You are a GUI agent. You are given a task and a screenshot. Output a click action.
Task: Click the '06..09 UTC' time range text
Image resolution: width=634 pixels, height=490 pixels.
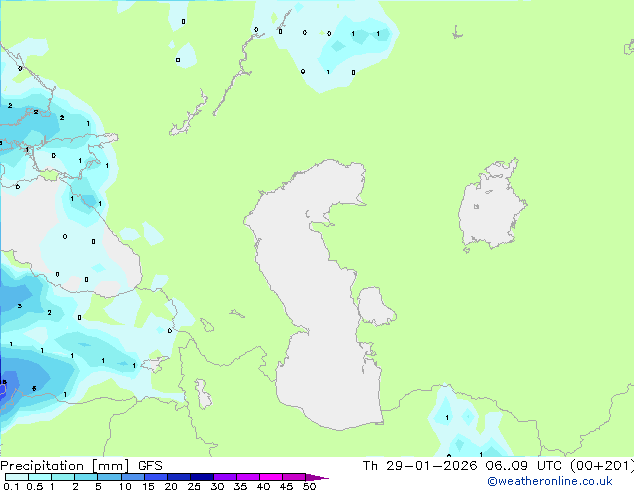pyautogui.click(x=523, y=466)
